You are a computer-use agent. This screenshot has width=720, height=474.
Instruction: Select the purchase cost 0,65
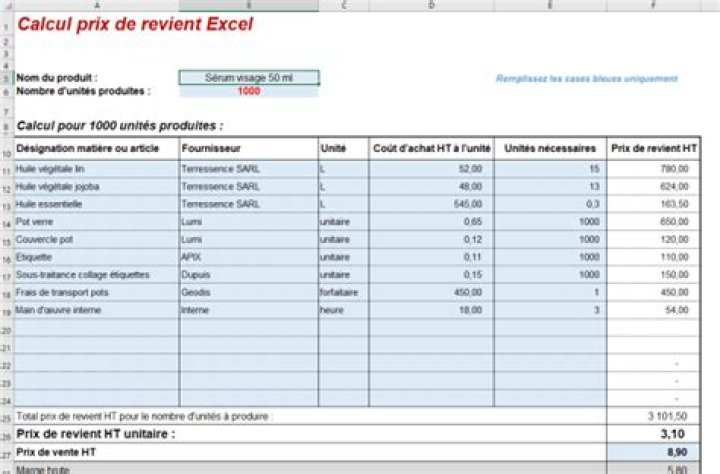[x=432, y=222]
